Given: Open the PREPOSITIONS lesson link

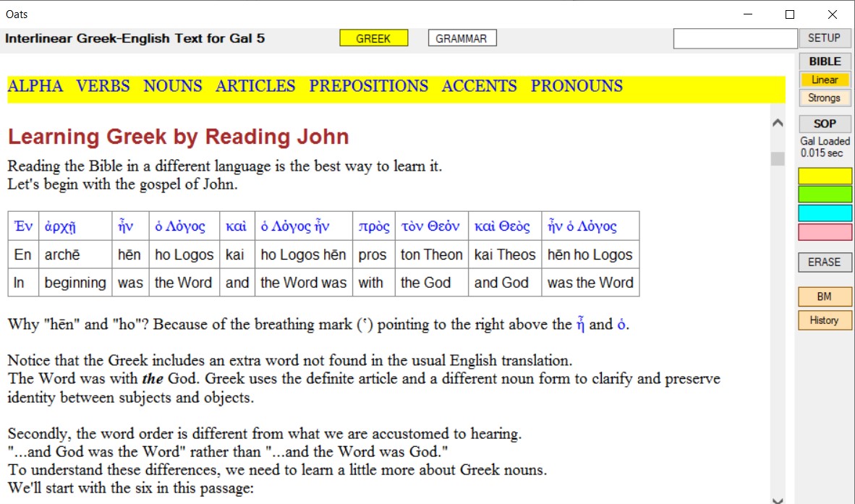Looking at the screenshot, I should pyautogui.click(x=369, y=86).
